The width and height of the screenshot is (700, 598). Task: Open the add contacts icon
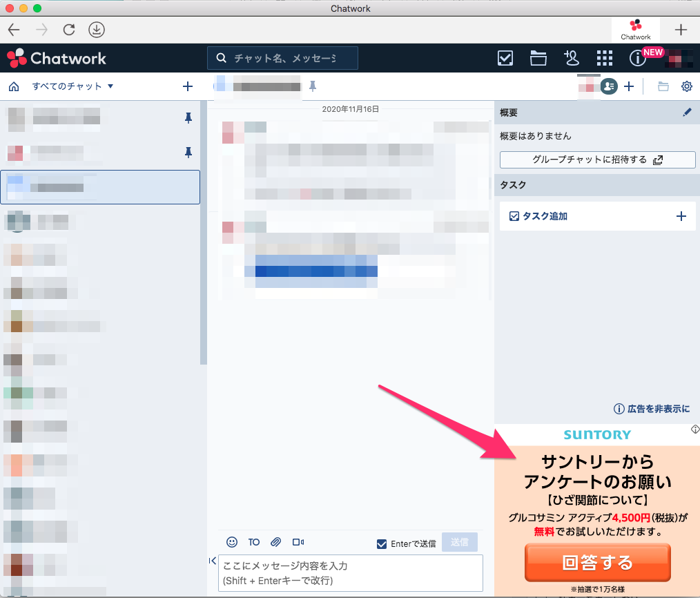572,58
